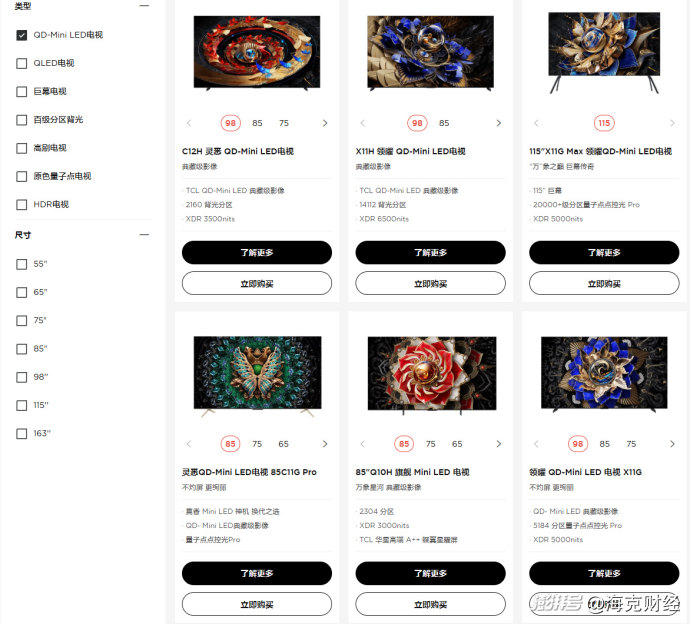Screen dimensions: 690x624
Task: Click previous-size arrow on X11H product card
Action: (363, 123)
